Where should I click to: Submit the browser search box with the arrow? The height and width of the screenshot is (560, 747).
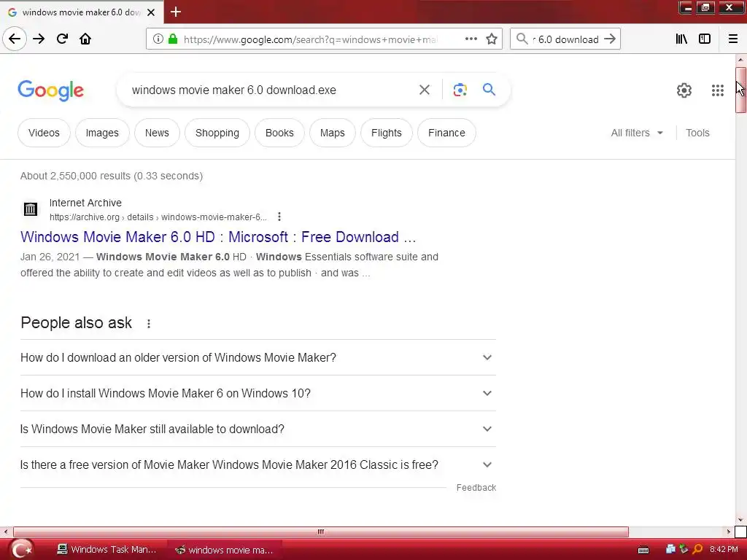(610, 39)
